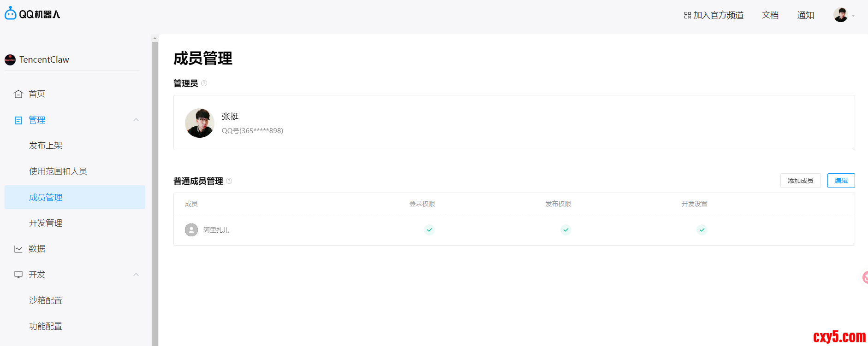Click the 开发 monitor icon
This screenshot has width=868, height=346.
pos(18,275)
